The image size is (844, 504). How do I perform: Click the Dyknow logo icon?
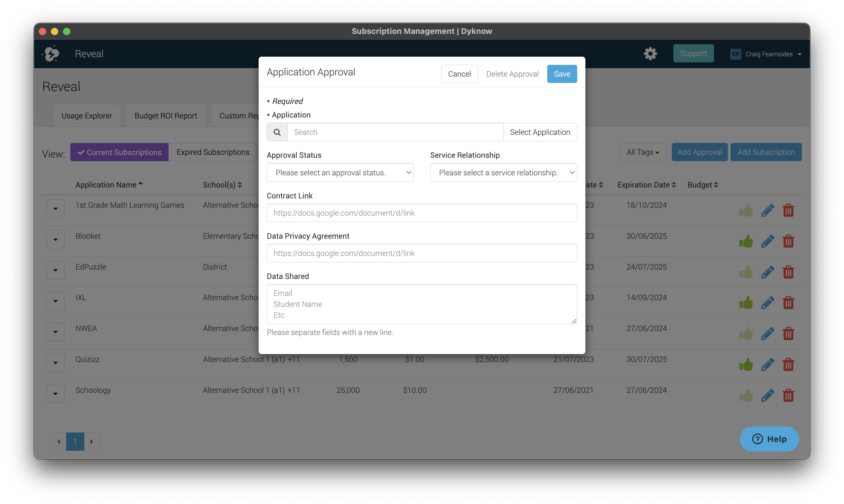coord(51,54)
